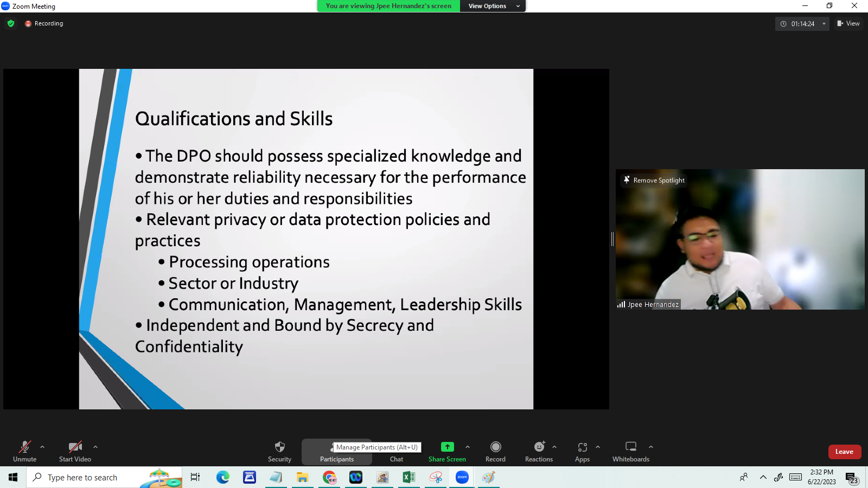Click the search magnifier icon in taskbar
This screenshot has height=488, width=868.
pos(37,477)
